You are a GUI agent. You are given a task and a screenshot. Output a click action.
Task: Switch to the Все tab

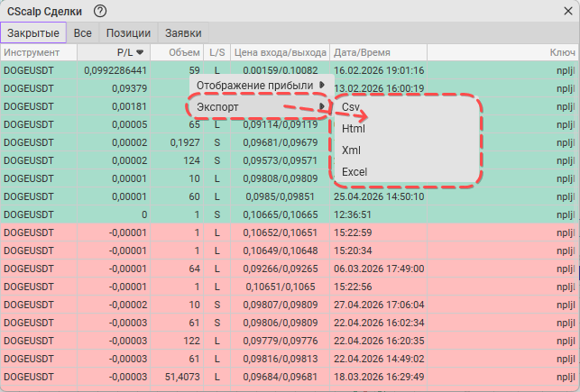coord(82,32)
